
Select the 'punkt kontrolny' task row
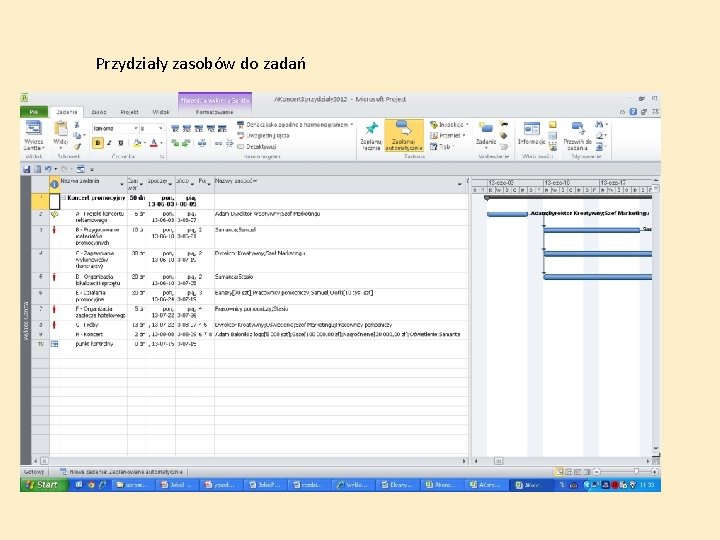[249, 344]
